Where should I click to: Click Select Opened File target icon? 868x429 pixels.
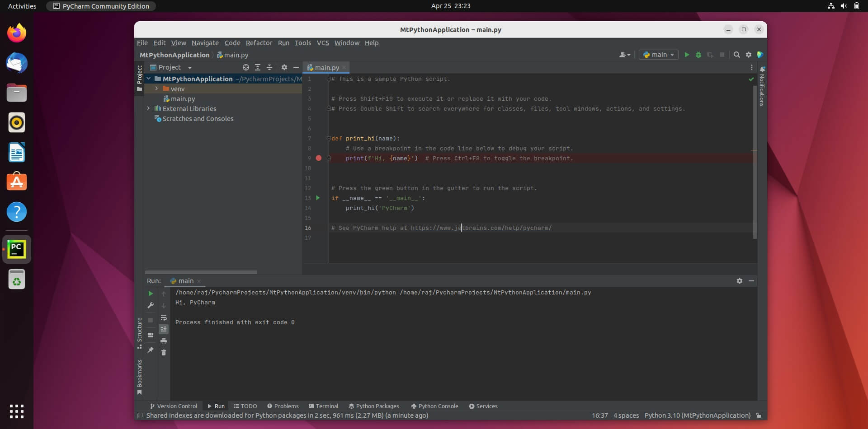pos(245,67)
